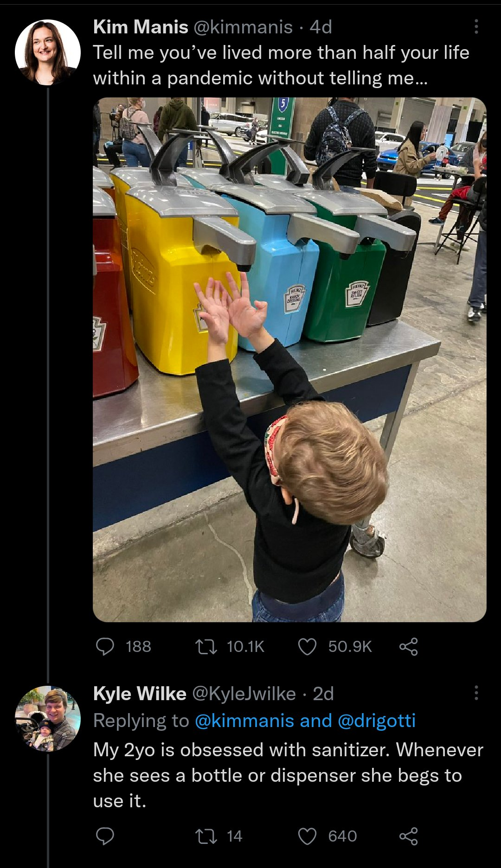Open Kim Manis's profile picture

[47, 52]
